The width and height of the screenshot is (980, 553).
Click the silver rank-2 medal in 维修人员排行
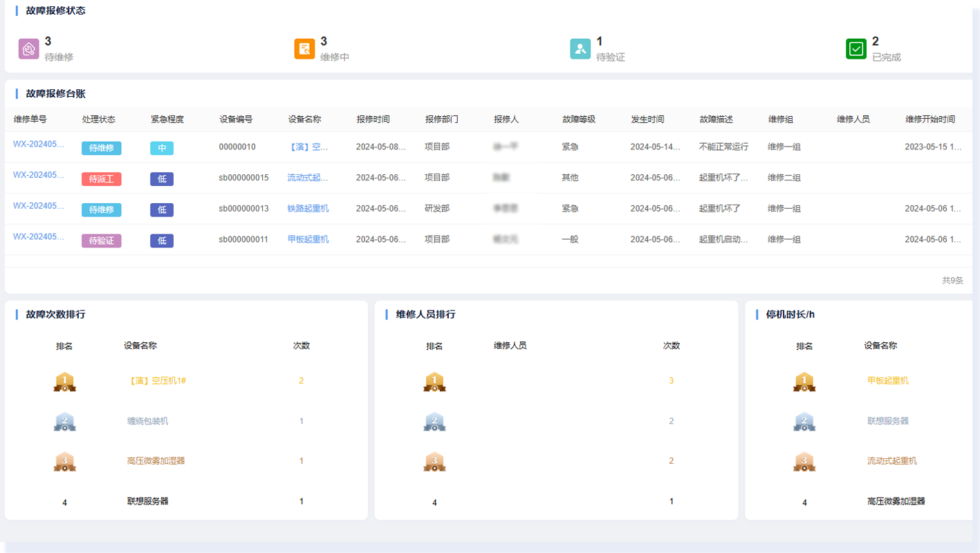pos(434,422)
